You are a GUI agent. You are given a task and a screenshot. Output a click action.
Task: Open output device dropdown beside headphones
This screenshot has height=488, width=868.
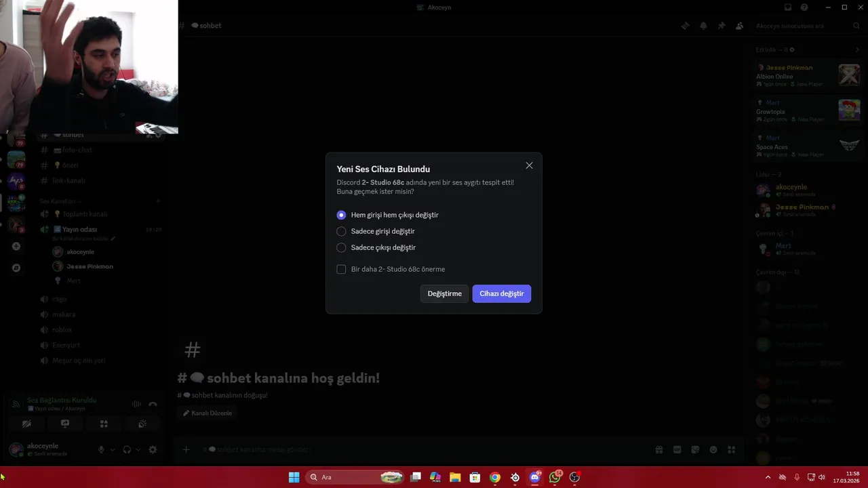tap(138, 449)
